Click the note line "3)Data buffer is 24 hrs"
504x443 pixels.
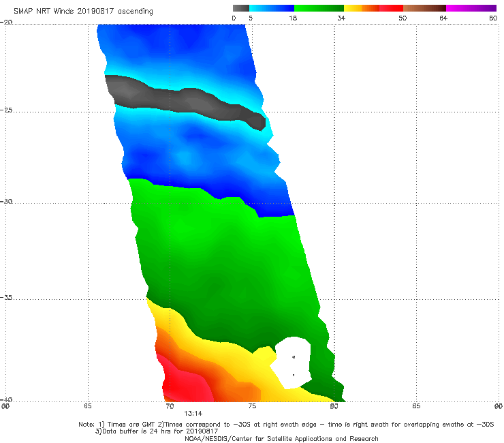point(157,431)
